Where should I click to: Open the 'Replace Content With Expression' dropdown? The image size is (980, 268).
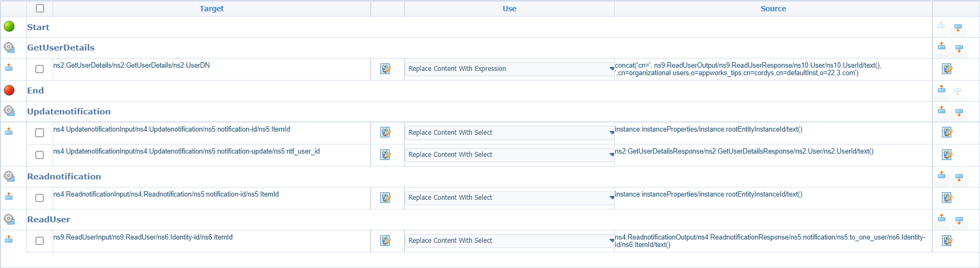coord(510,69)
